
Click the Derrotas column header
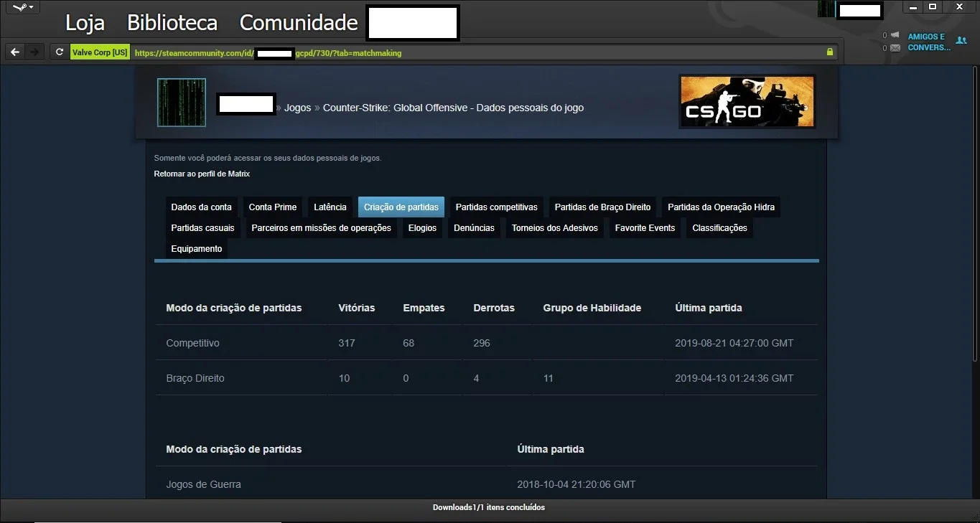494,308
